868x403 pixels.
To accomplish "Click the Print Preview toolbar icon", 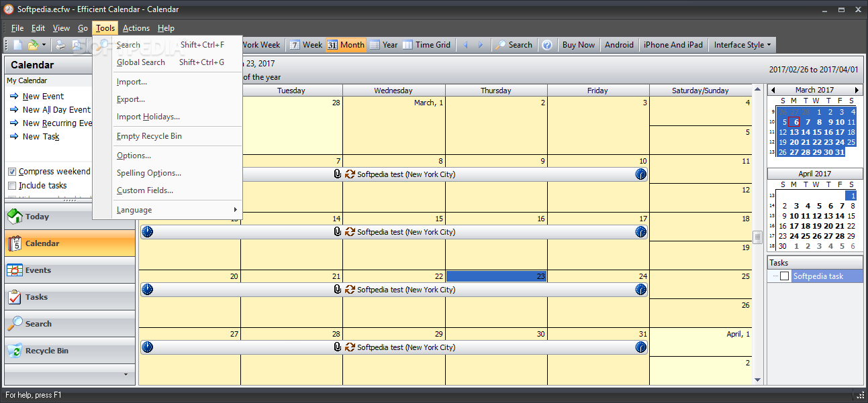I will coord(77,45).
